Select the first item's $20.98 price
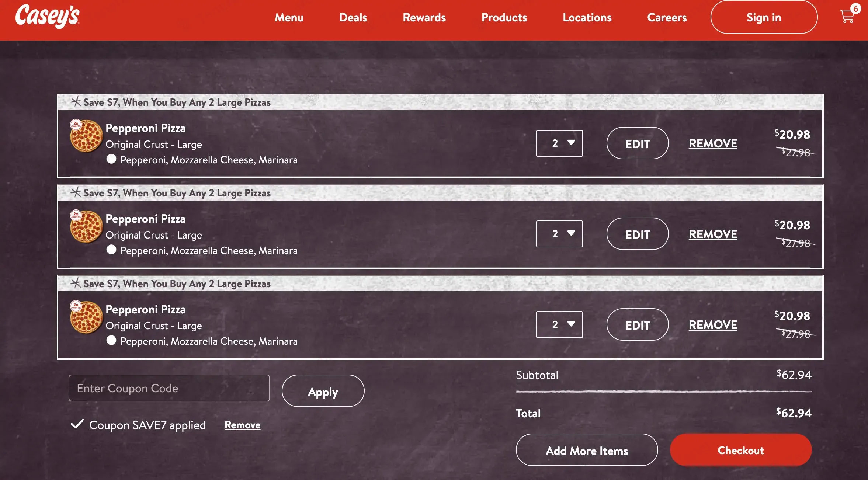Screen dimensions: 868x480 tap(792, 134)
